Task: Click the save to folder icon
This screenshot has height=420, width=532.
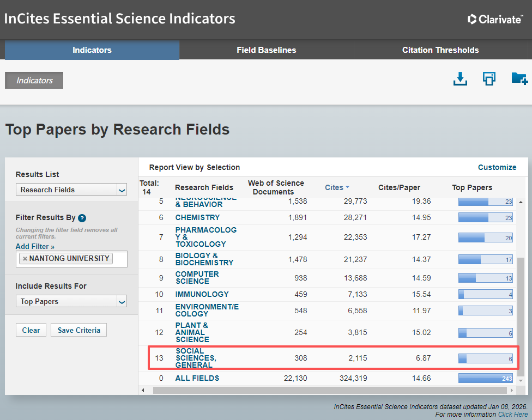Action: tap(519, 79)
